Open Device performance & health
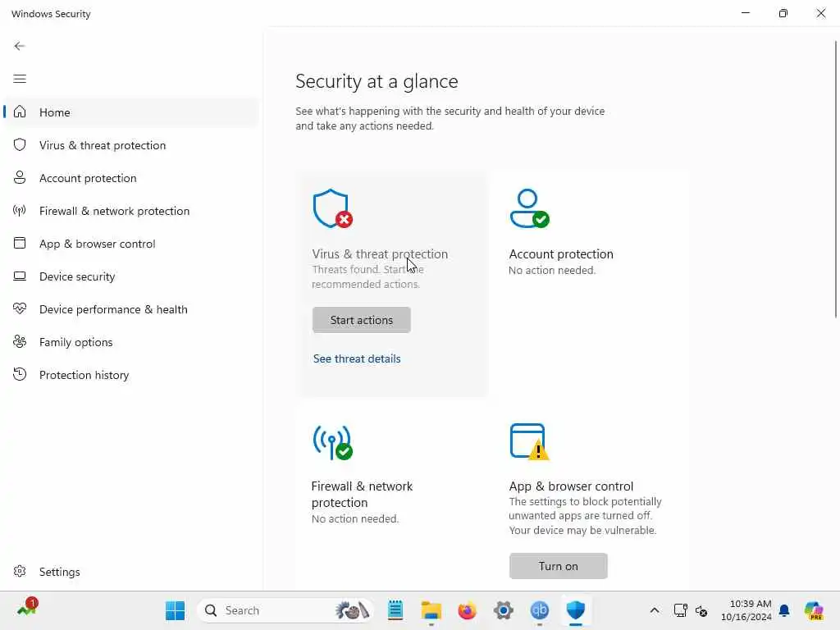This screenshot has width=840, height=630. point(131,309)
